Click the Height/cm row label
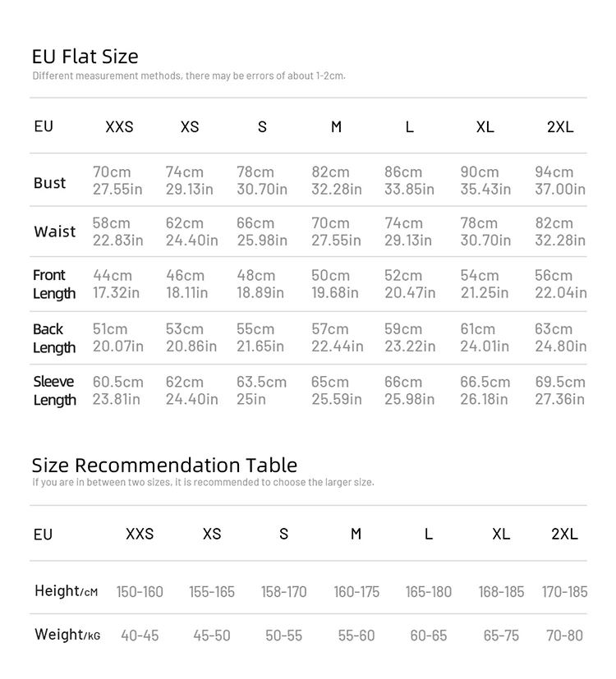Viewport: 616px width, 679px height. click(x=67, y=590)
